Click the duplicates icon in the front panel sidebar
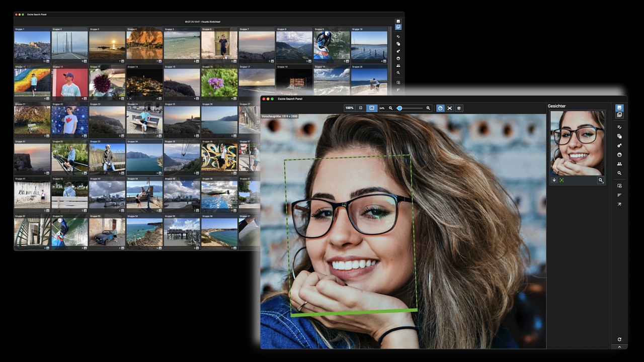This screenshot has width=644, height=362. [x=619, y=136]
